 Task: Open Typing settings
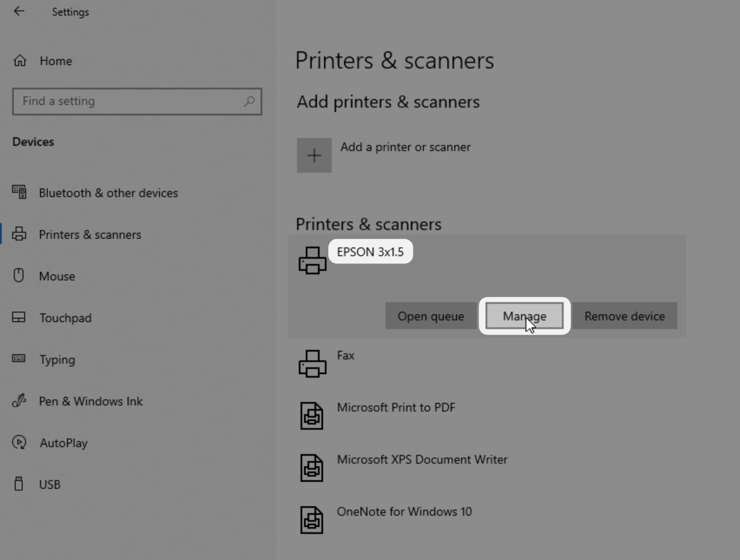click(x=57, y=359)
